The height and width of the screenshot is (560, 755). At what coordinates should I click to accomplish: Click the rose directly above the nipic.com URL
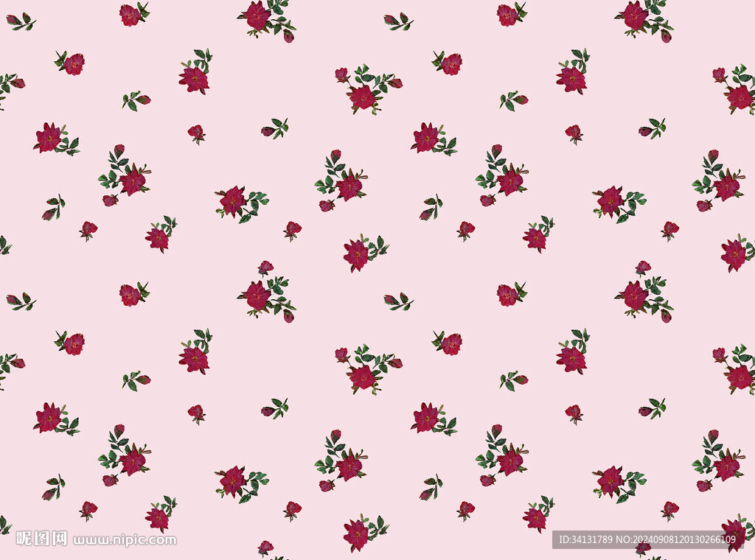tap(158, 517)
